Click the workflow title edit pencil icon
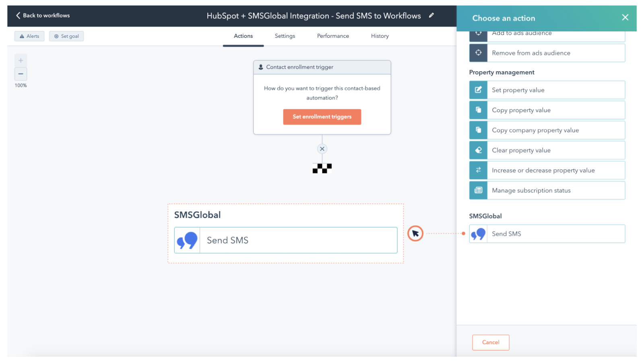The image size is (644, 362). (431, 15)
